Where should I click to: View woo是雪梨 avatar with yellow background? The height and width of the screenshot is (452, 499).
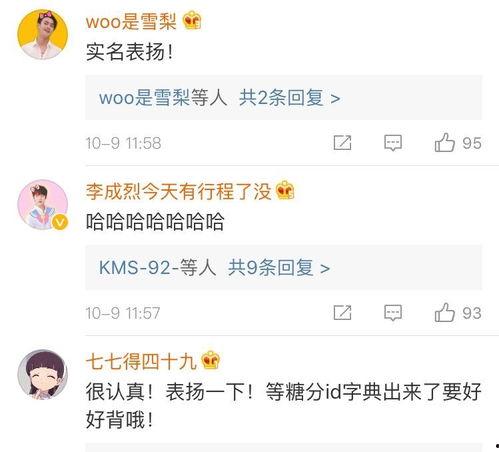point(42,34)
